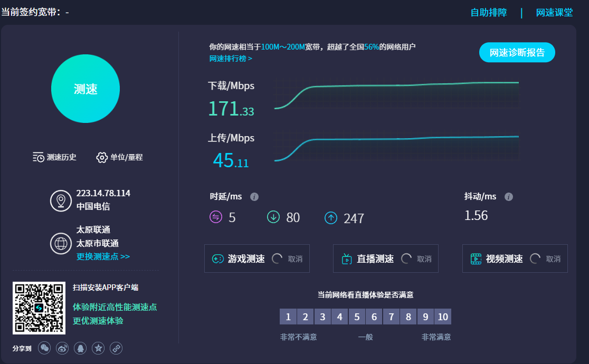Copy share link chain icon

point(116,348)
